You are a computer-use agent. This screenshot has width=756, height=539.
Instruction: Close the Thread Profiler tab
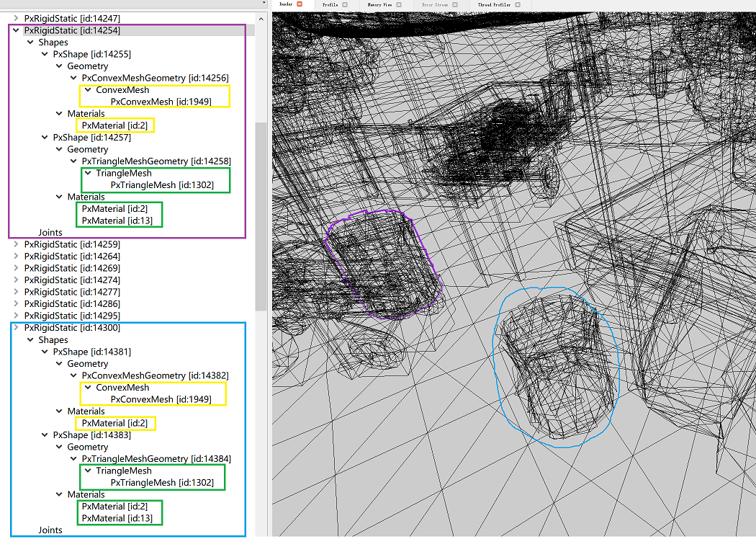(x=518, y=5)
